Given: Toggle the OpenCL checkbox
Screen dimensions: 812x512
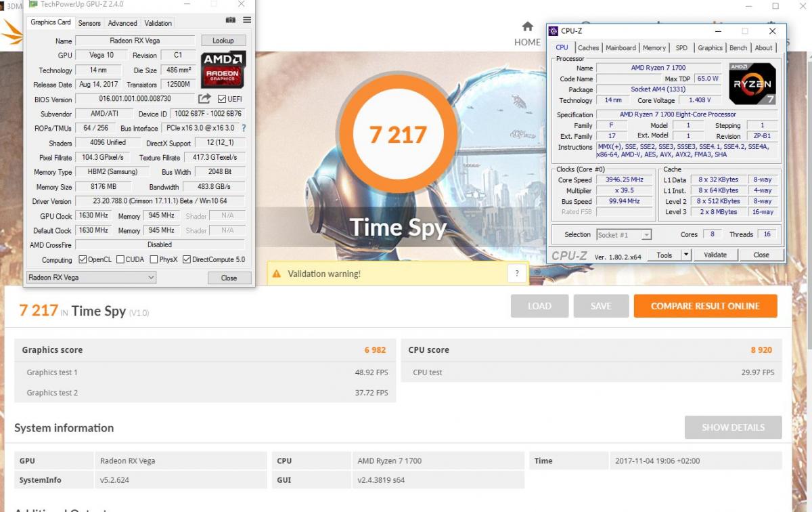Looking at the screenshot, I should coord(83,259).
